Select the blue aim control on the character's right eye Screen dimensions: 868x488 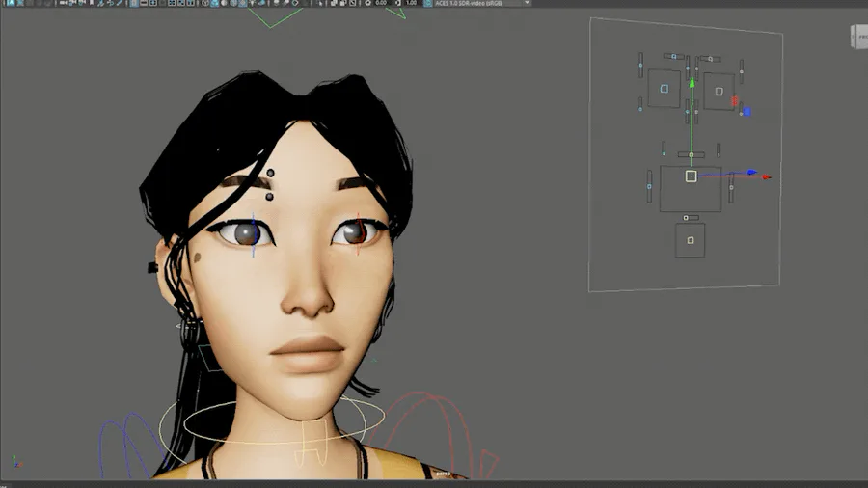point(253,234)
